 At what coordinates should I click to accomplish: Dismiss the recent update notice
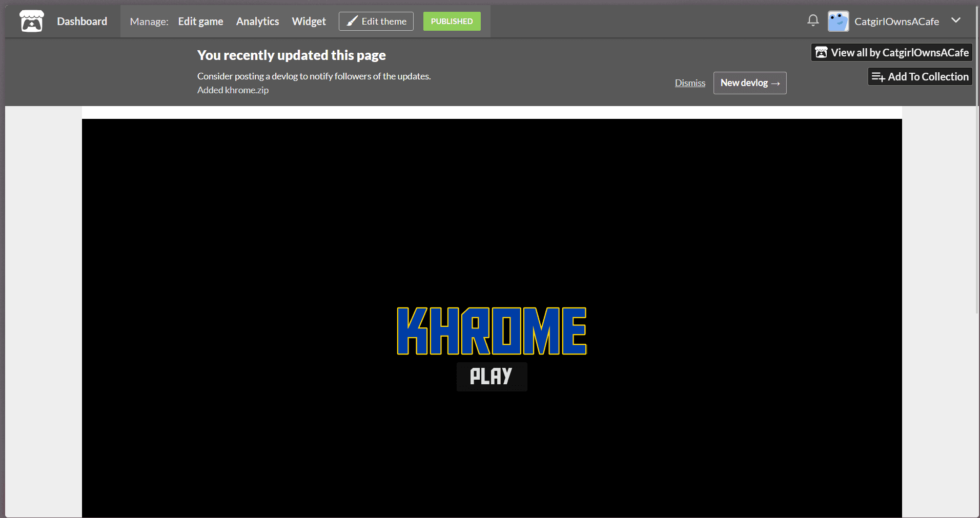click(690, 83)
